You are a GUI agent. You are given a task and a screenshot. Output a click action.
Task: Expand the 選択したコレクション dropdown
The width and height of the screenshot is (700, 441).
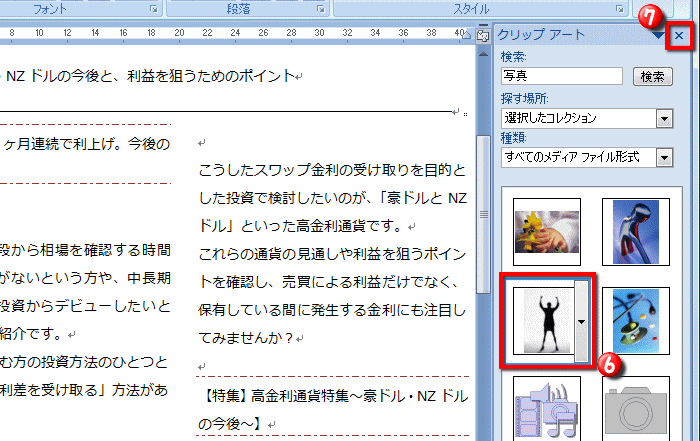664,119
